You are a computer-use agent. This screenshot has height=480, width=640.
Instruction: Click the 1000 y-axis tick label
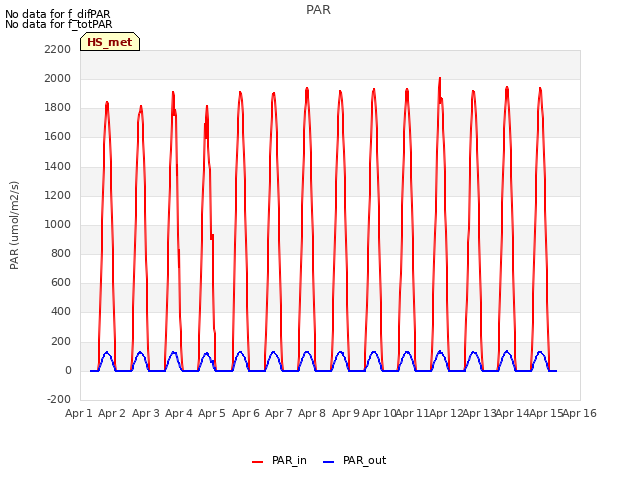58,224
